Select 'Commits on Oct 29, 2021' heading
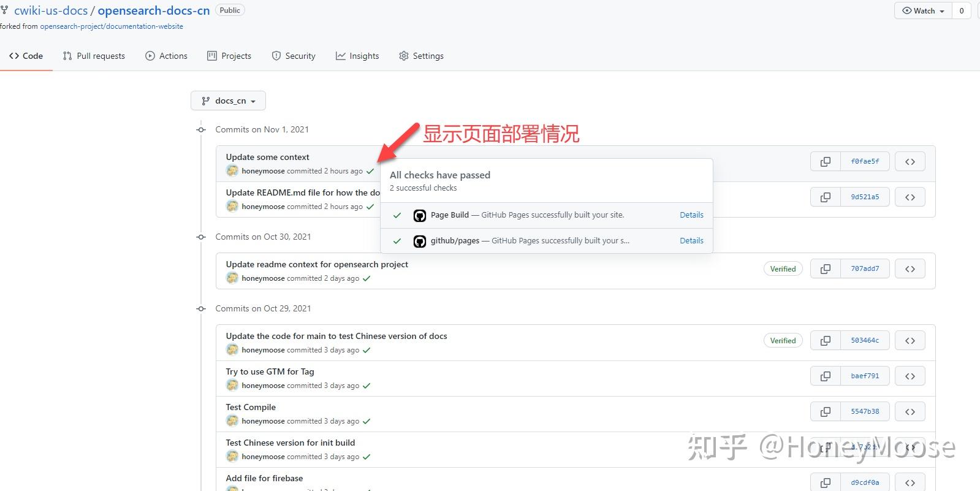Image resolution: width=980 pixels, height=491 pixels. point(263,309)
